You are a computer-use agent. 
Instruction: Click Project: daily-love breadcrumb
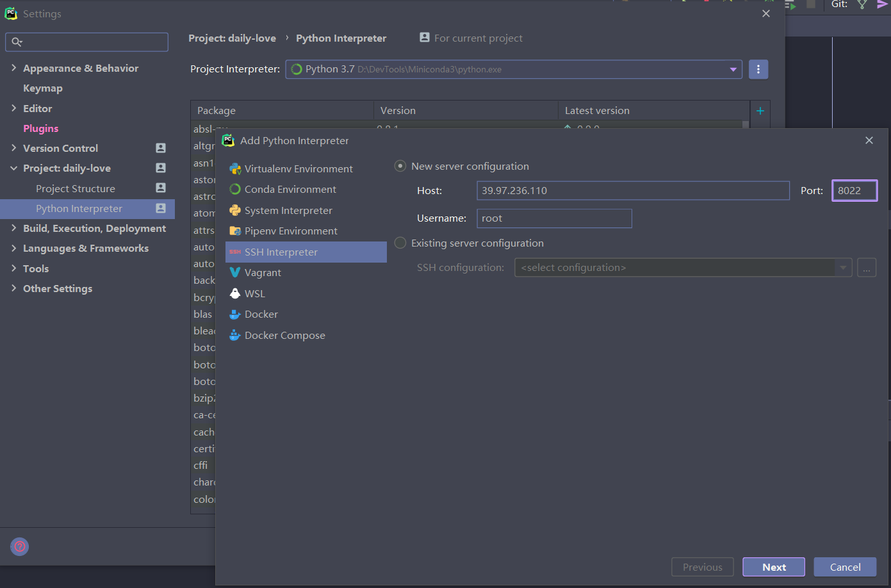pos(232,38)
